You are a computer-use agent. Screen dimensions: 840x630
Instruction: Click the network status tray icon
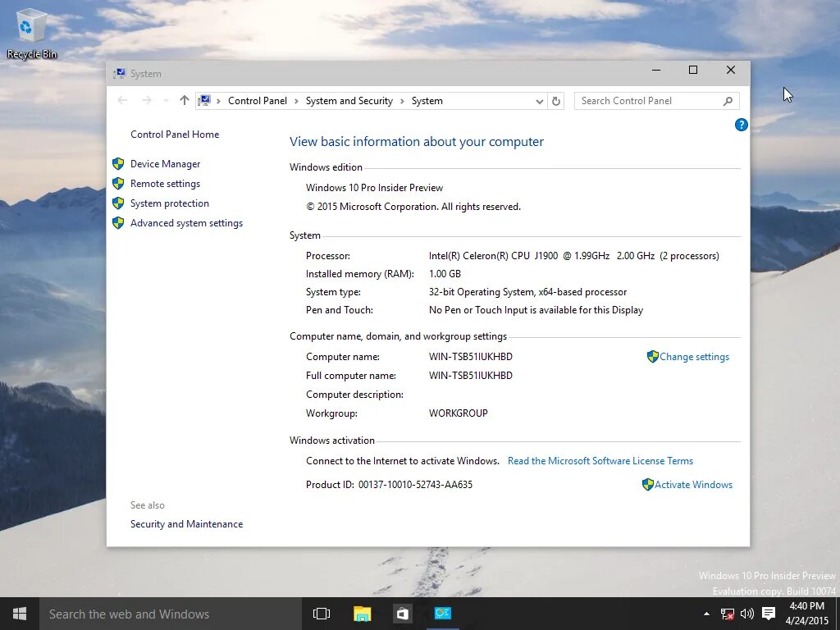[727, 614]
